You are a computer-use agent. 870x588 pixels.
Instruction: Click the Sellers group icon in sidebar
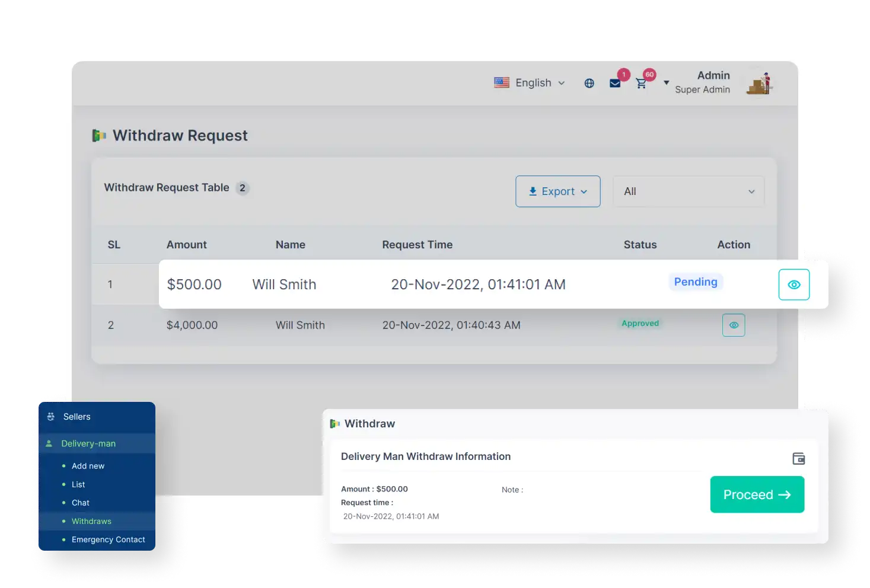pos(51,417)
